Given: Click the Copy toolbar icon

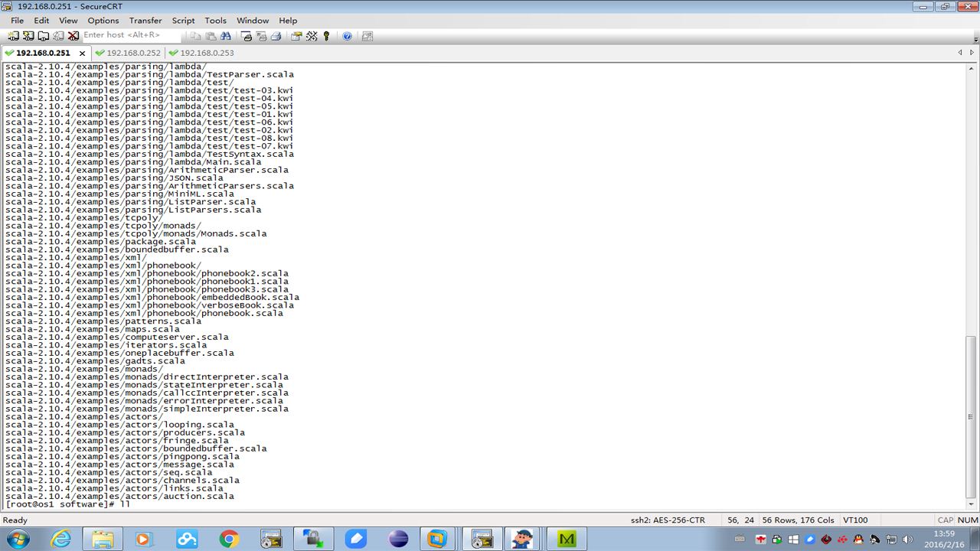Looking at the screenshot, I should (196, 36).
